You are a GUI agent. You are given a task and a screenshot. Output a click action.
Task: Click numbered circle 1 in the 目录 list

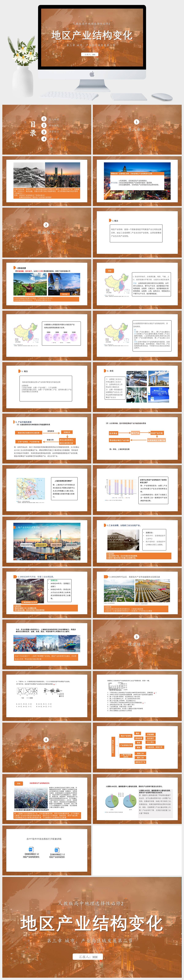(x=44, y=119)
